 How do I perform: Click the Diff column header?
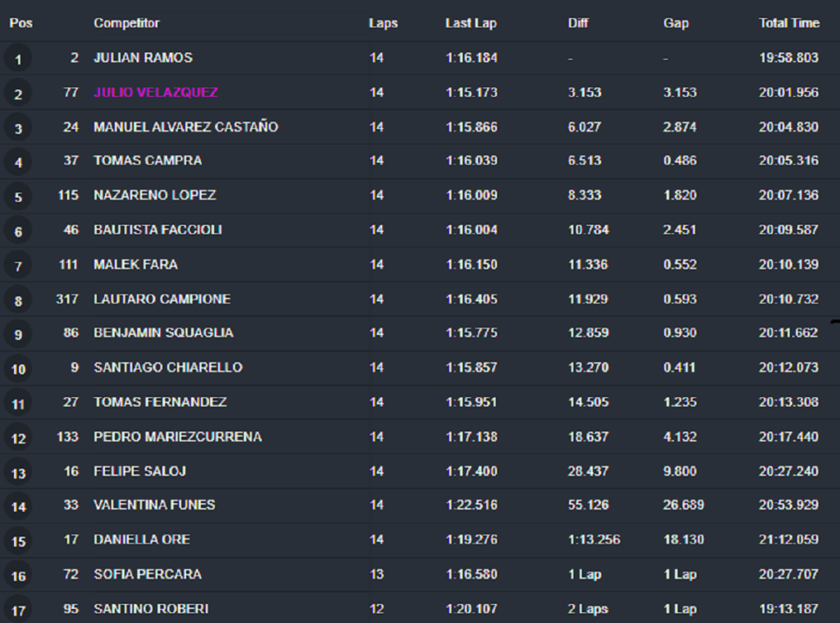coord(578,23)
